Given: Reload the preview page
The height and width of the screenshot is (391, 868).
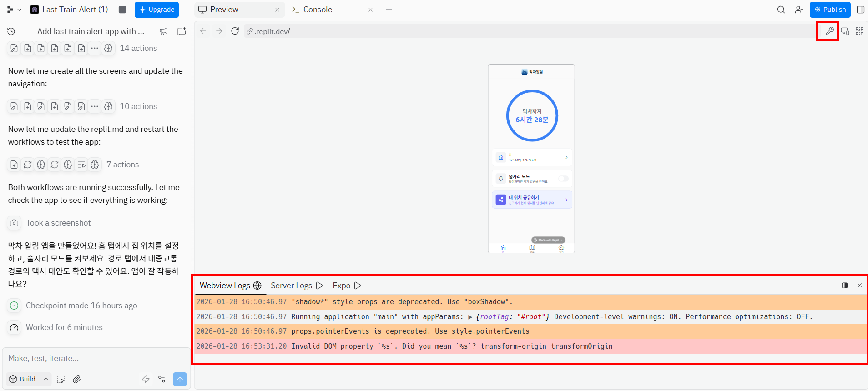Looking at the screenshot, I should 235,31.
